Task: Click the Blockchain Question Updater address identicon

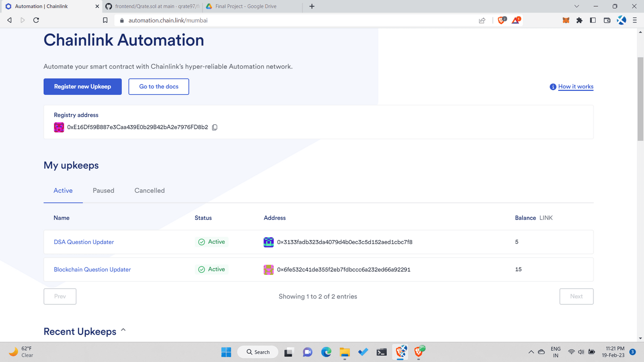Action: pyautogui.click(x=269, y=269)
